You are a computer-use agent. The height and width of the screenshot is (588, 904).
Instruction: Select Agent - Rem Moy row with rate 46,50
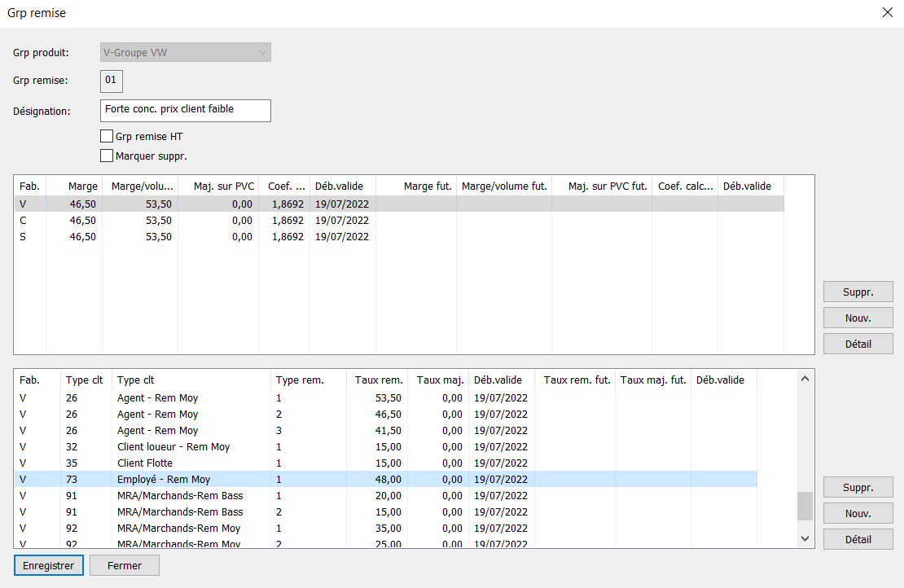pos(386,414)
